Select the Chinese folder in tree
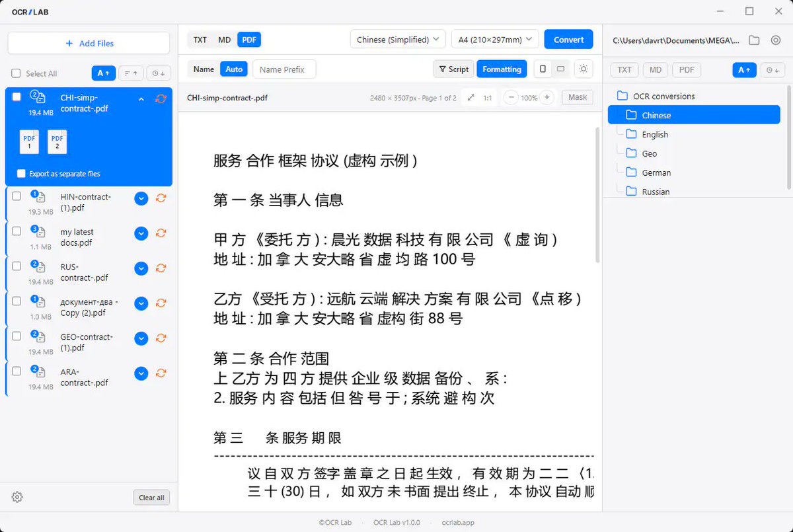Viewport: 793px width, 532px height. coord(694,115)
